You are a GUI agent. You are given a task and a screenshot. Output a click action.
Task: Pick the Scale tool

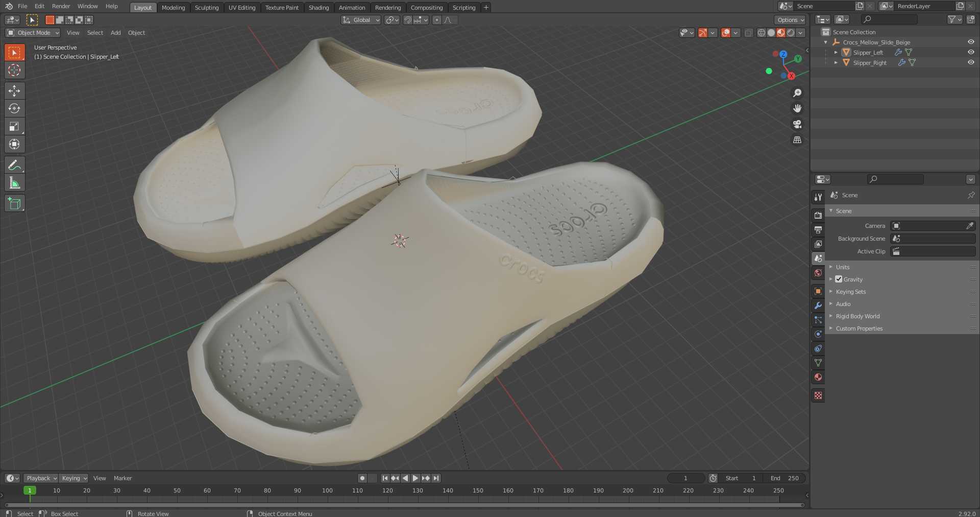click(14, 126)
